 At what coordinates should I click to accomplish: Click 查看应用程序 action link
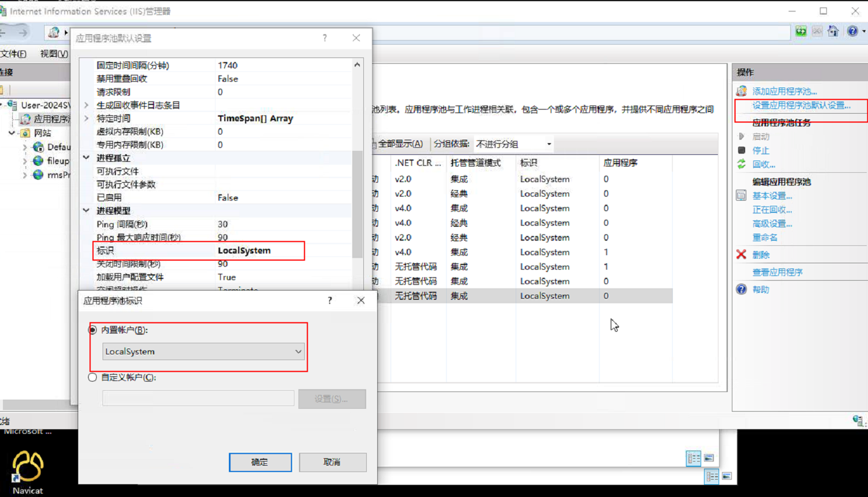point(778,272)
